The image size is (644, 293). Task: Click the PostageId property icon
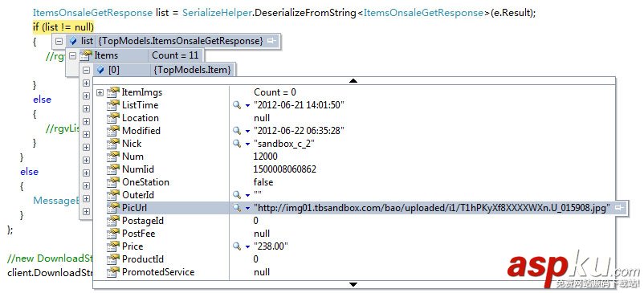point(113,221)
